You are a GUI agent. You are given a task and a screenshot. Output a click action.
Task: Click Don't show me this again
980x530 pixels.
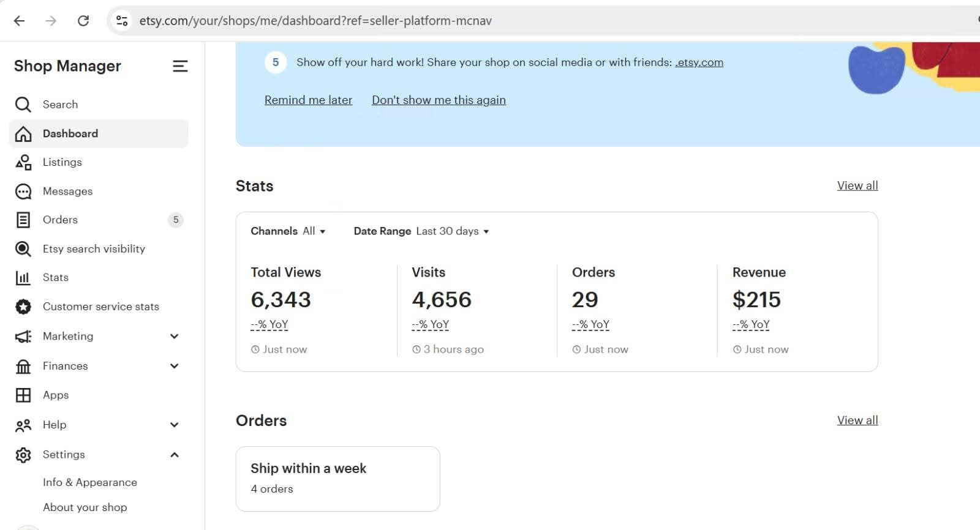pos(439,100)
